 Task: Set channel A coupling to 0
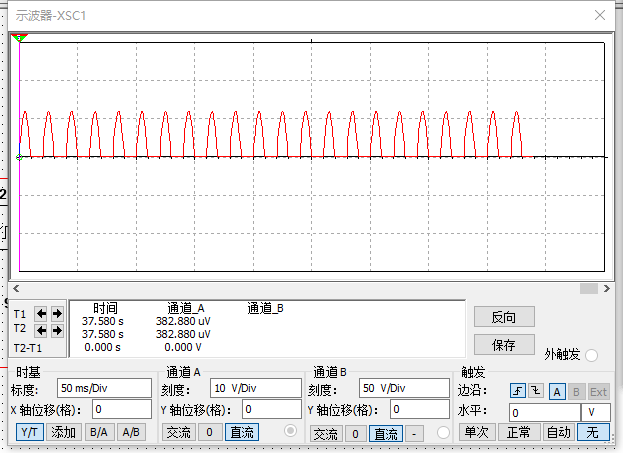pyautogui.click(x=209, y=432)
